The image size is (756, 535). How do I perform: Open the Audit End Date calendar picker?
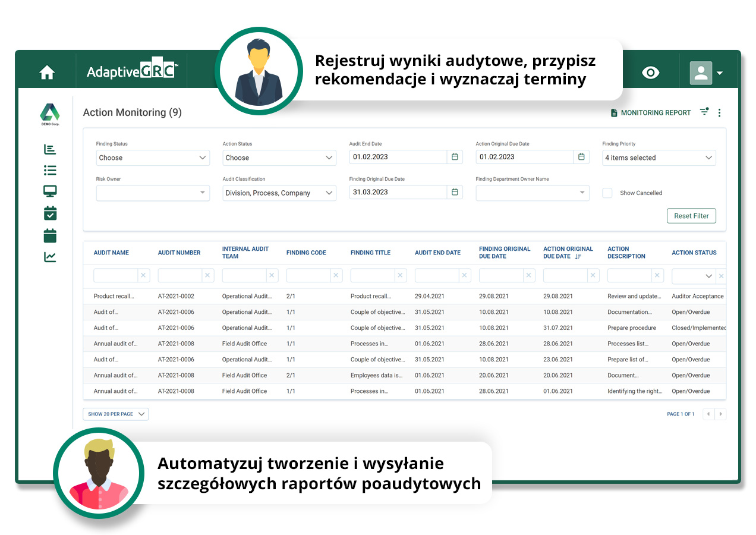(455, 156)
